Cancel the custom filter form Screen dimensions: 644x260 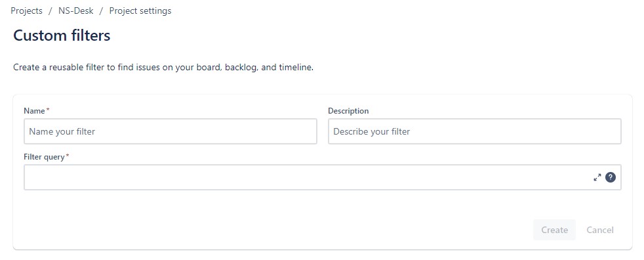click(x=600, y=230)
